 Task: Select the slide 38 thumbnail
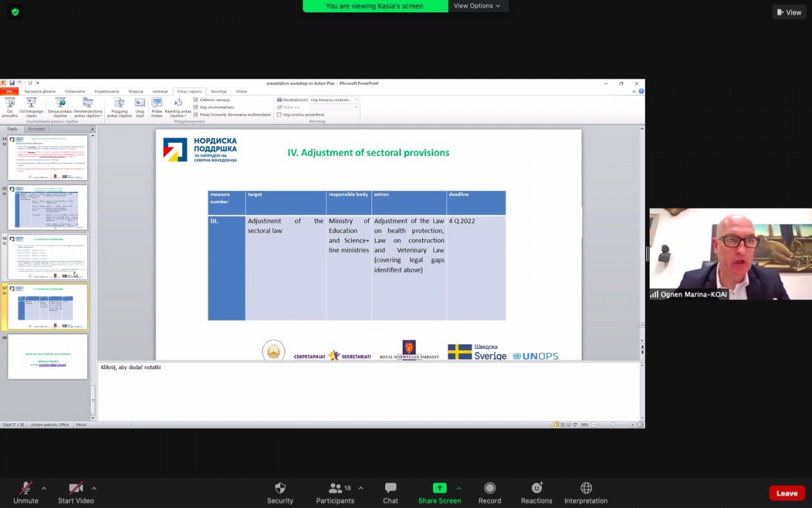(47, 356)
